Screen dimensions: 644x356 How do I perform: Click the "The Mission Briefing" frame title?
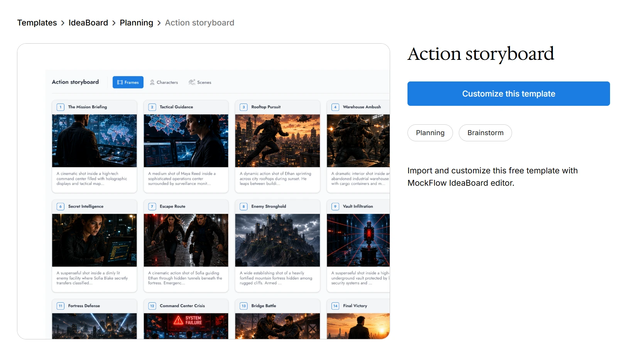[88, 107]
